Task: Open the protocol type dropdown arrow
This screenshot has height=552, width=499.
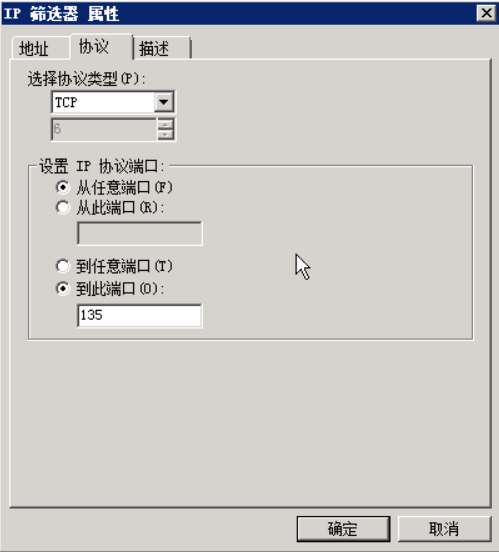Action: [x=163, y=102]
